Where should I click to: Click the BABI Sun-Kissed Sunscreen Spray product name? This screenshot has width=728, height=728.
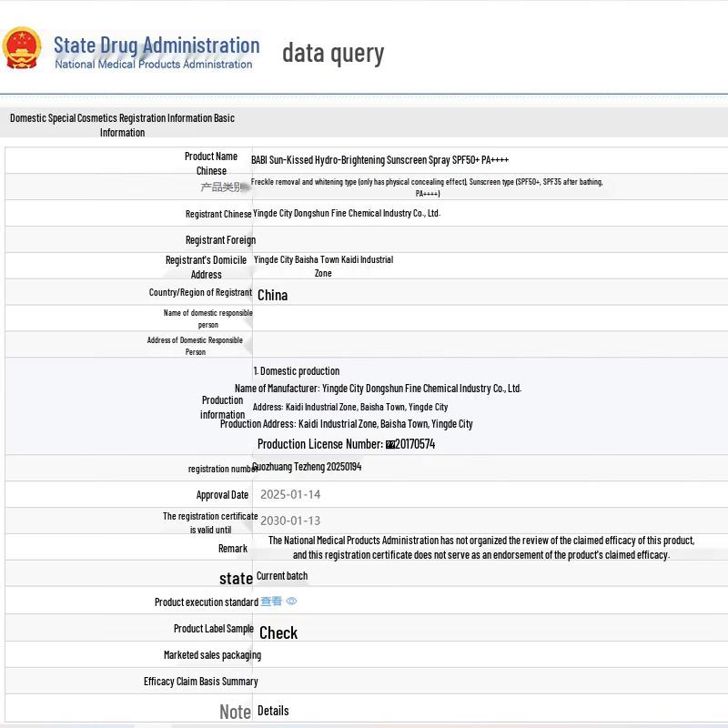(379, 160)
